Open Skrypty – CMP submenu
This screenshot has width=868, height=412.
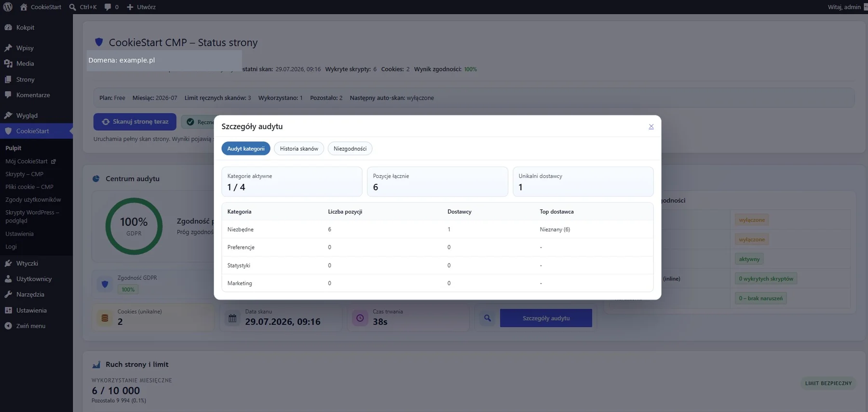(25, 174)
